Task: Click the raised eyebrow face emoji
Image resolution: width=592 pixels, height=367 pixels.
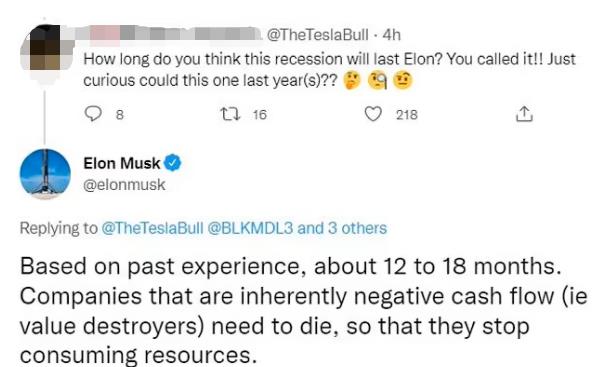Action: pyautogui.click(x=403, y=80)
